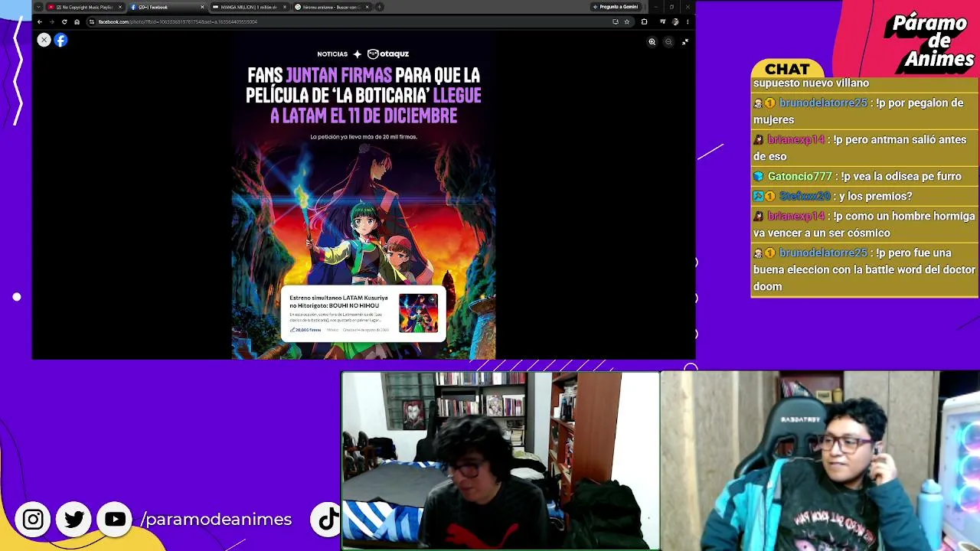This screenshot has width=980, height=551.
Task: Open the browser extensions menu
Action: click(x=644, y=21)
